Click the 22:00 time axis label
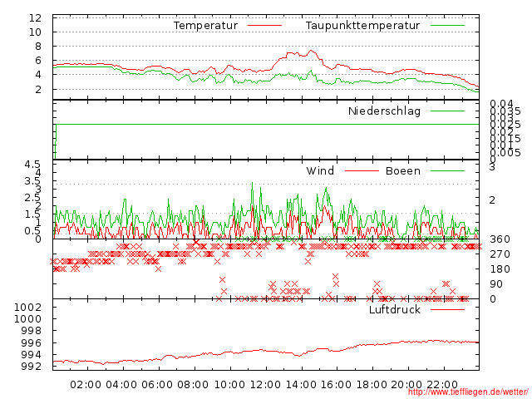Screen dimensions: 532x399 click(442, 385)
